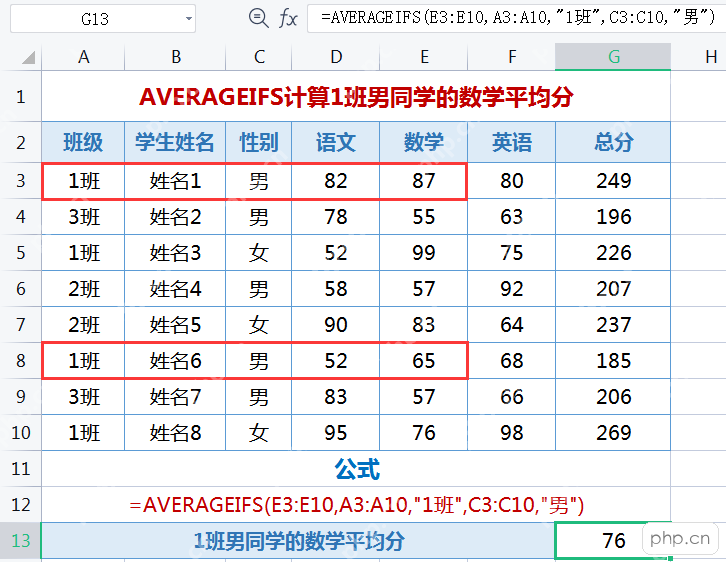Select math score 65 cell

pos(424,361)
